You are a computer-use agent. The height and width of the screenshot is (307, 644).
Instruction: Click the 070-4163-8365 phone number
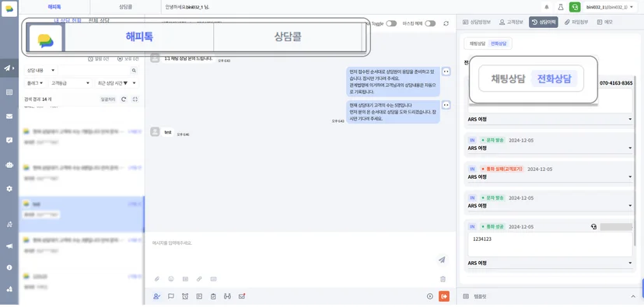[616, 83]
